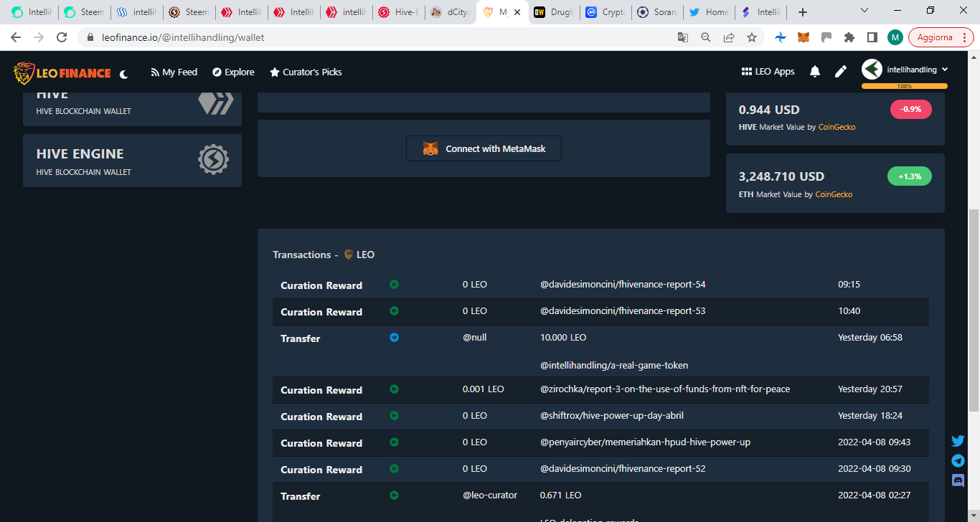Image resolution: width=980 pixels, height=522 pixels.
Task: Click the @null transfer recipient
Action: click(x=475, y=337)
